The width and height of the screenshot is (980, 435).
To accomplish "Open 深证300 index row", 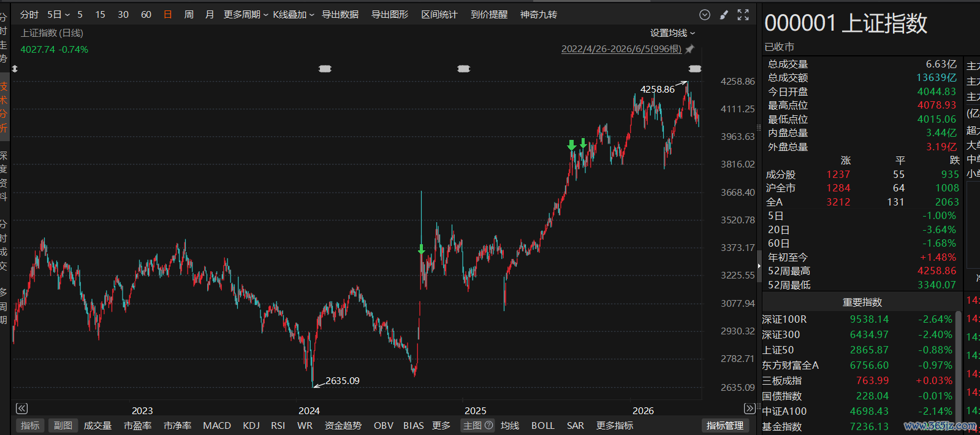I will [x=858, y=334].
